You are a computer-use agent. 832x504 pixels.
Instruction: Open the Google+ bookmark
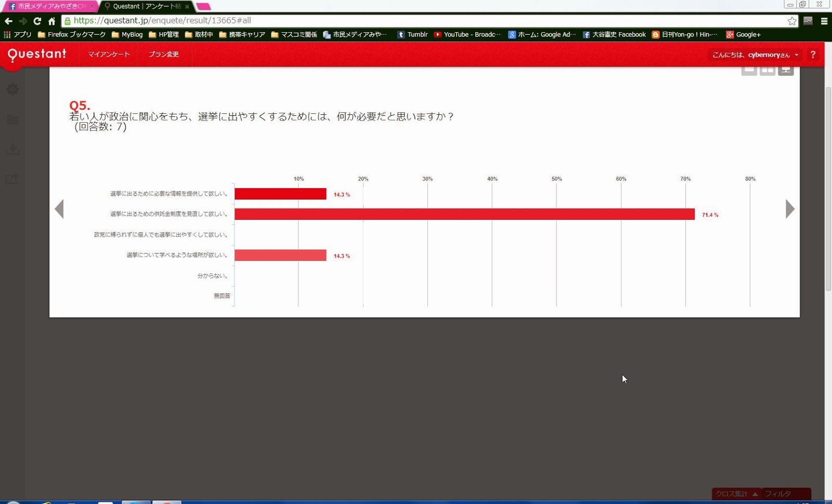pyautogui.click(x=743, y=35)
